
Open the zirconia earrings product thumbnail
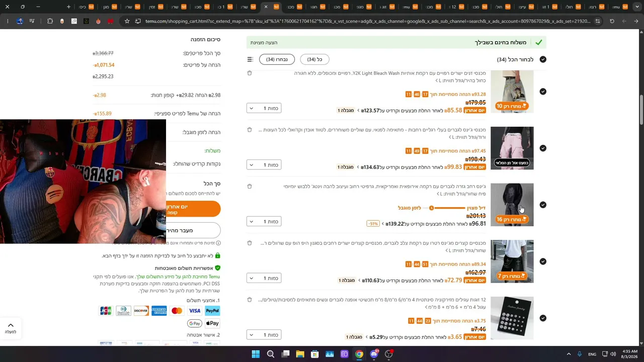click(x=512, y=318)
